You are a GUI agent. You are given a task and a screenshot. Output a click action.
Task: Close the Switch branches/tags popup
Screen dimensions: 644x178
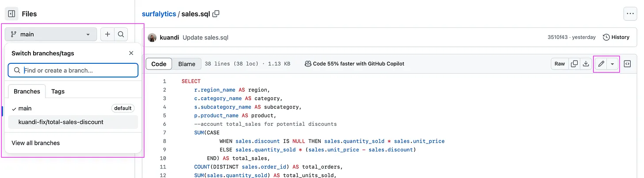click(131, 53)
